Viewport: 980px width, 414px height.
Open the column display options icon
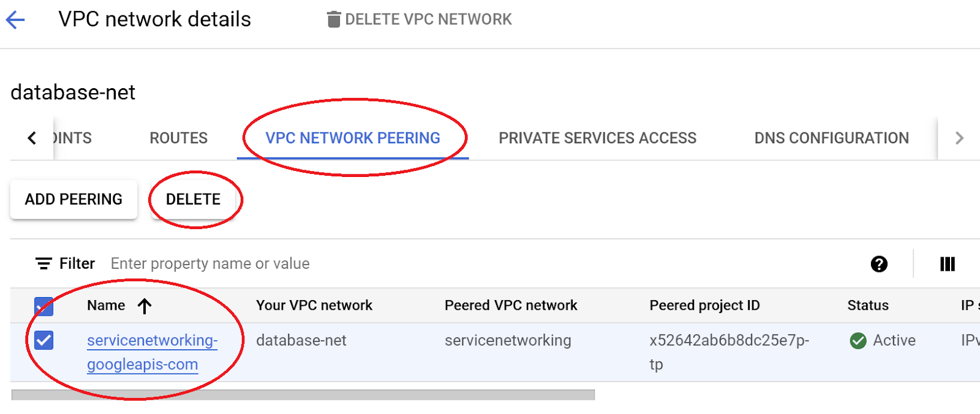[x=947, y=264]
